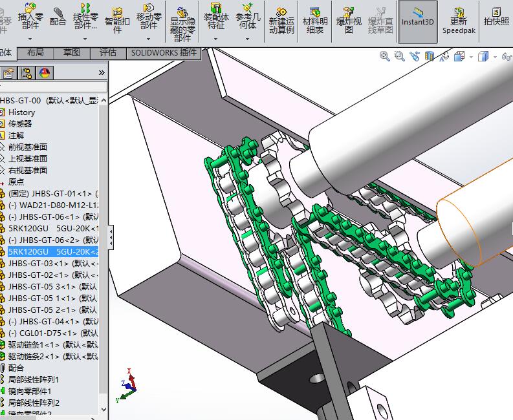Image resolution: width=513 pixels, height=420 pixels.
Task: Select the Mate (配合) tool
Action: pos(58,17)
